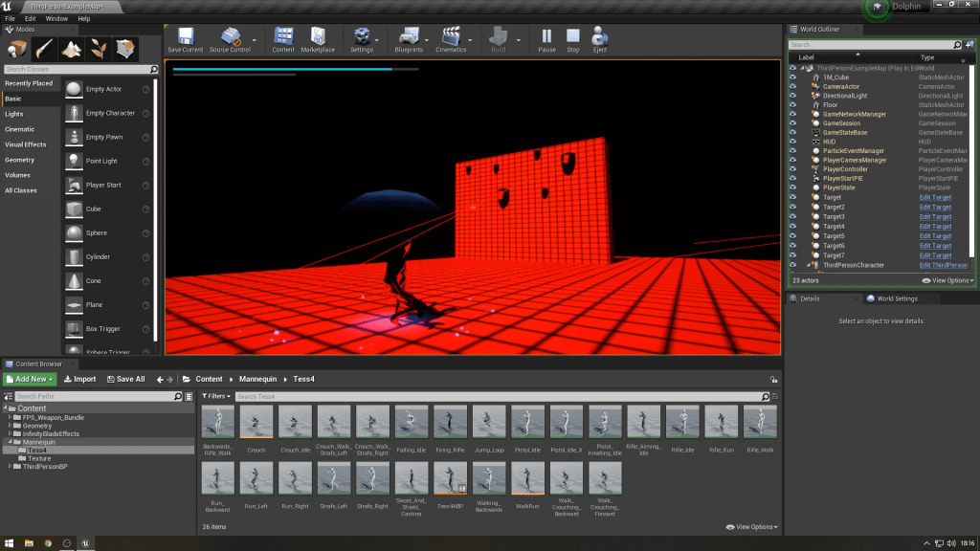The width and height of the screenshot is (980, 551).
Task: Click the Save Current toolbar icon
Action: pos(185,39)
